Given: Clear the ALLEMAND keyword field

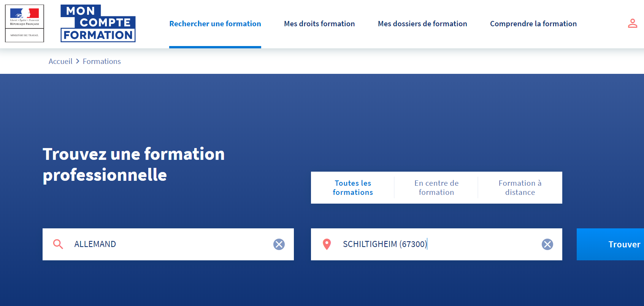Looking at the screenshot, I should point(279,244).
